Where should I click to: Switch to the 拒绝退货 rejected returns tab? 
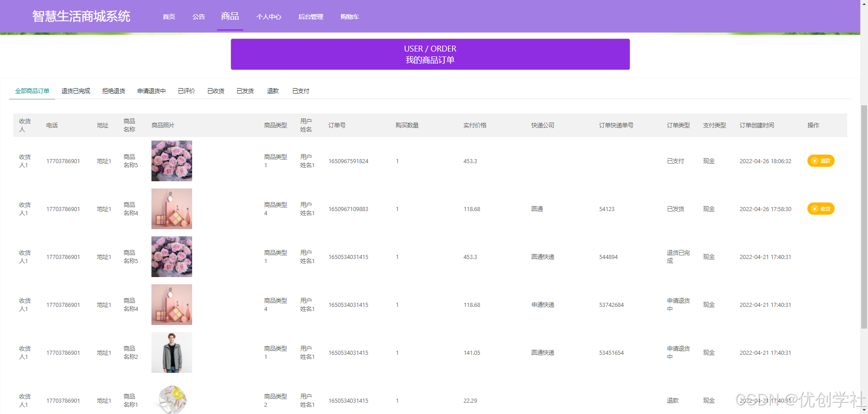click(x=113, y=90)
